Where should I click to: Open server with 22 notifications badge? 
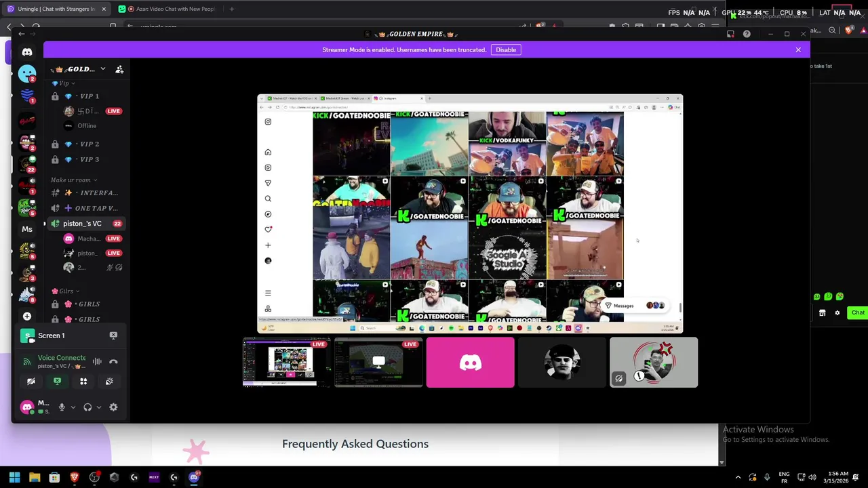(27, 163)
